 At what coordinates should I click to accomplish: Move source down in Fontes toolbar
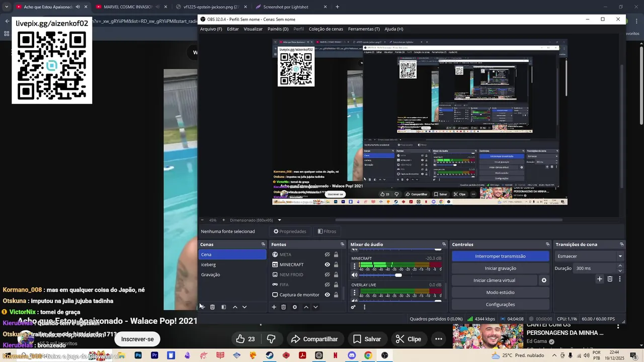[x=315, y=307]
